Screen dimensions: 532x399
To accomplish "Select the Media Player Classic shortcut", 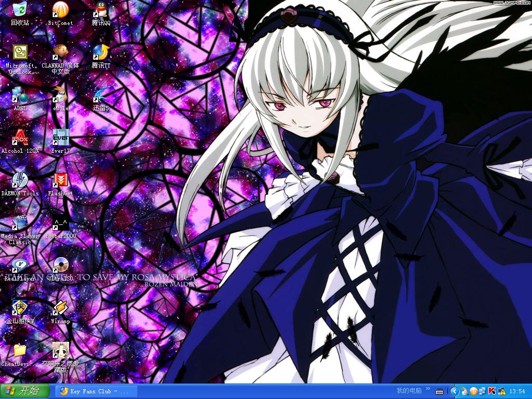I will [20, 230].
